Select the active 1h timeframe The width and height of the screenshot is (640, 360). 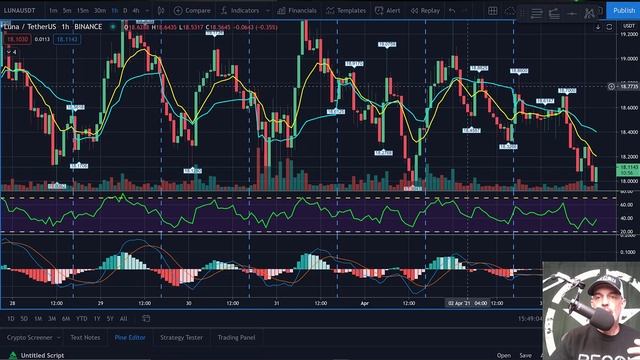point(115,11)
